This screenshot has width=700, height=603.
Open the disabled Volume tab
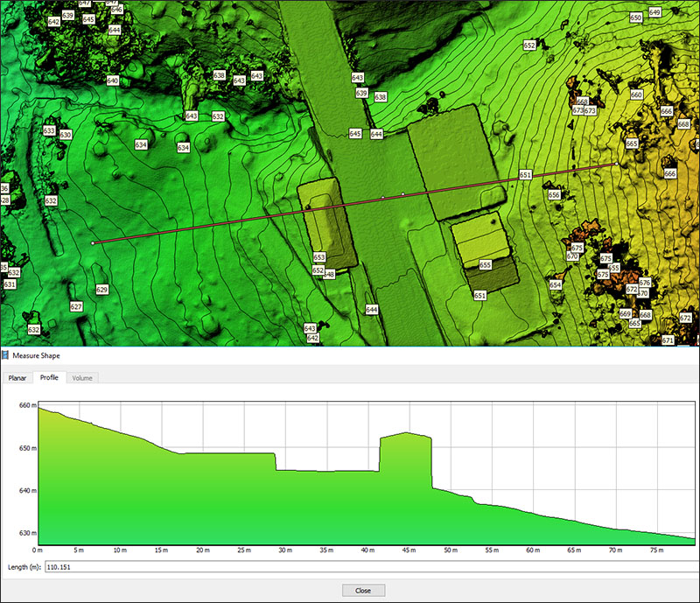click(82, 378)
